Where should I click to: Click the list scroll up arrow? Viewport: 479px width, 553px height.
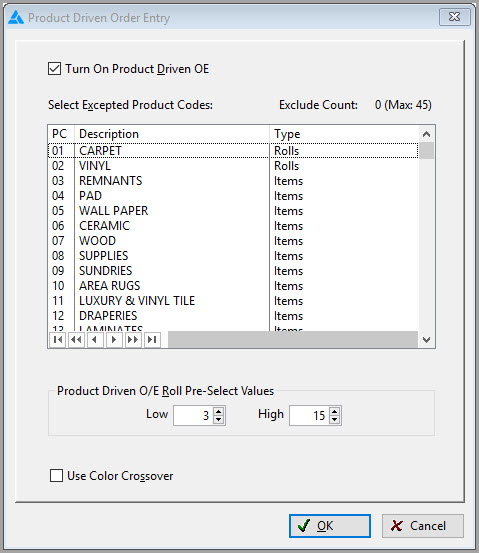point(426,134)
